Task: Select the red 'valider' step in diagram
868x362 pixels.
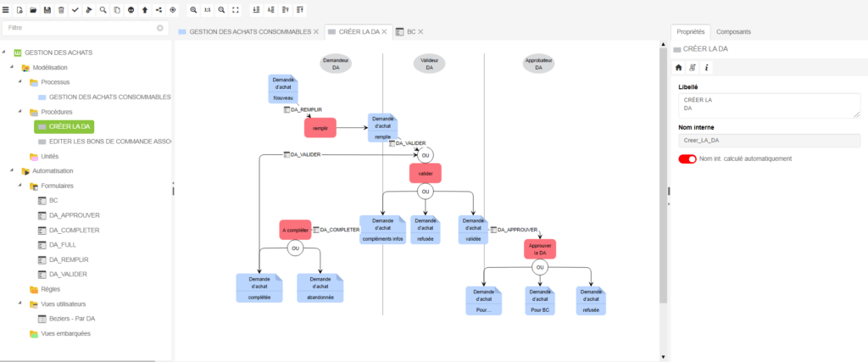Action: click(x=426, y=173)
